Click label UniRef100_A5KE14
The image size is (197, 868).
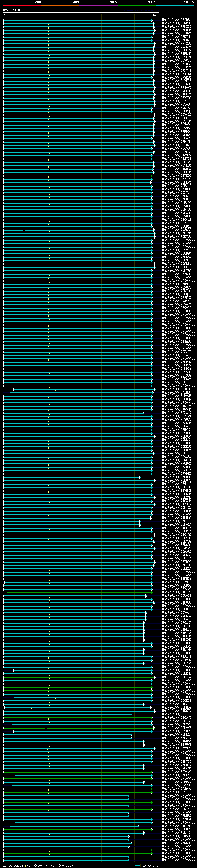click(x=177, y=735)
